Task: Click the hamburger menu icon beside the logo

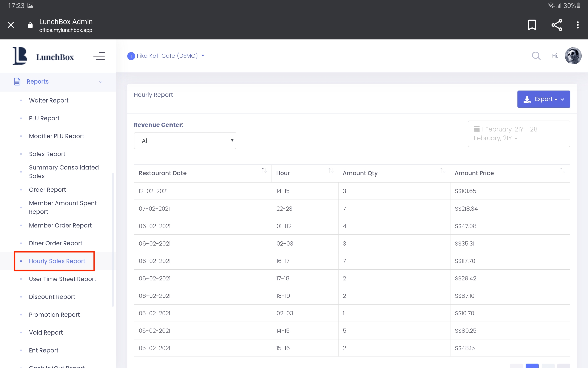Action: [x=99, y=56]
